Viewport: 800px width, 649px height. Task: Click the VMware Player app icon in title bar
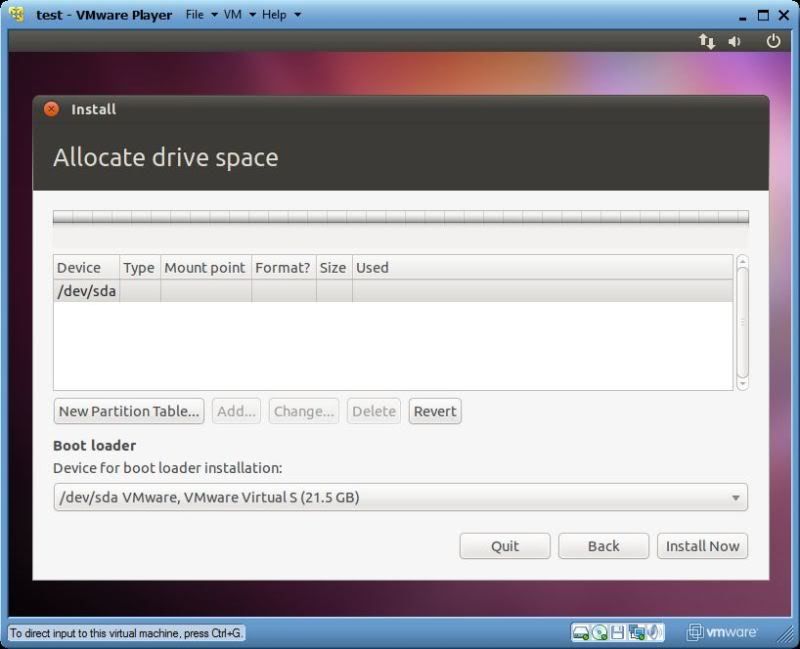pos(17,15)
